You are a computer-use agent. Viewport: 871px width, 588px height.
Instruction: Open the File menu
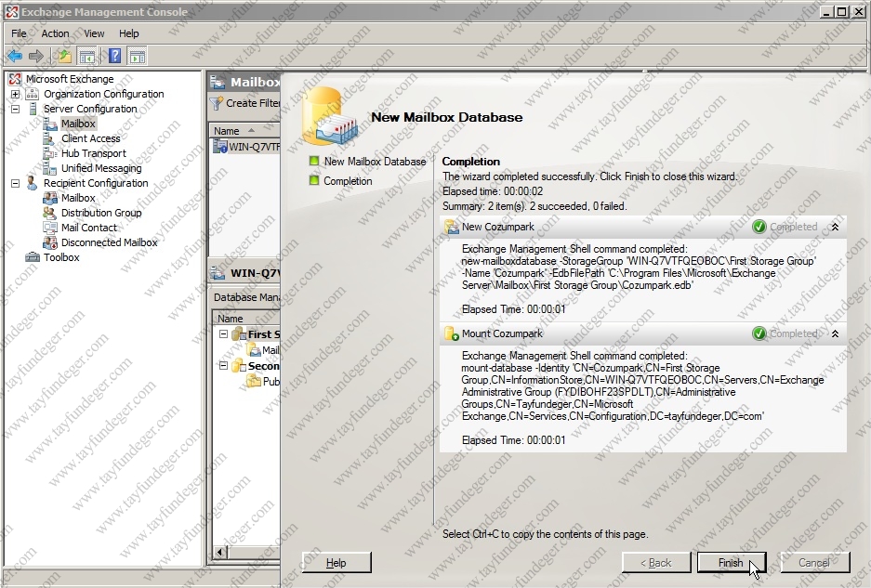[x=19, y=33]
